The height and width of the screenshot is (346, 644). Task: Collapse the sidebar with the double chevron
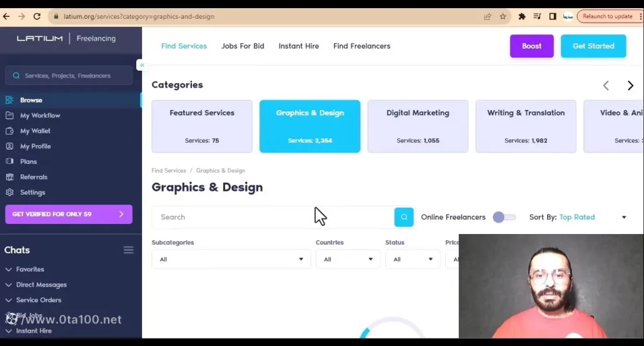click(x=142, y=65)
